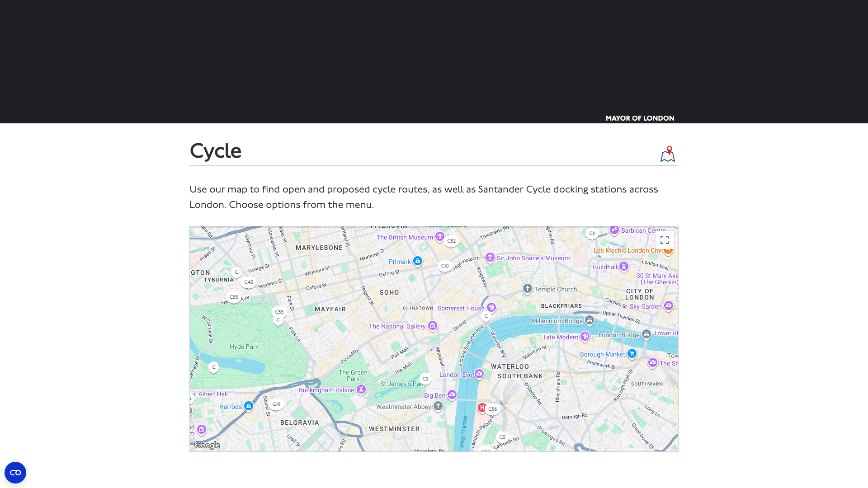Click The British Museum pin icon

click(x=439, y=237)
